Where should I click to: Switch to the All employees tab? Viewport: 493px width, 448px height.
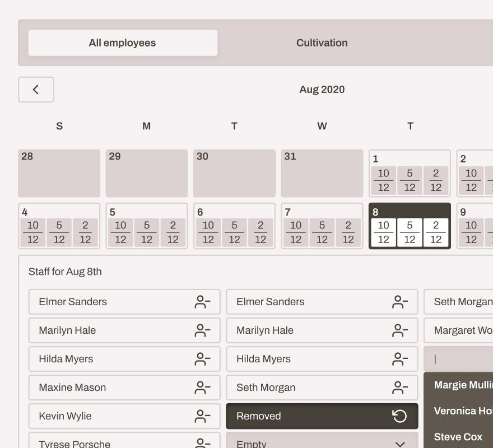(x=123, y=43)
